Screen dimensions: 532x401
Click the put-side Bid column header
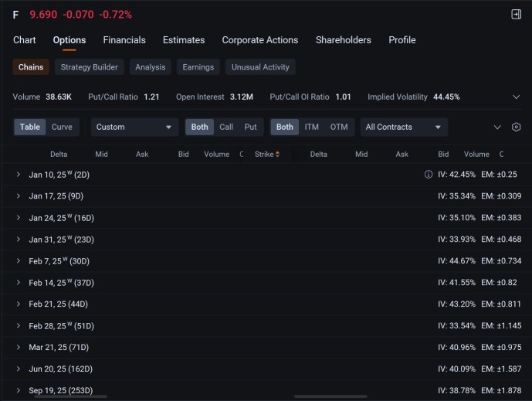(443, 155)
